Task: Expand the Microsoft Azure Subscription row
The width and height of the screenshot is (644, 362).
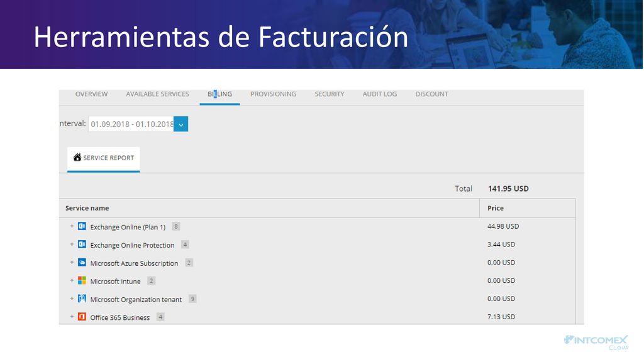Action: (72, 262)
